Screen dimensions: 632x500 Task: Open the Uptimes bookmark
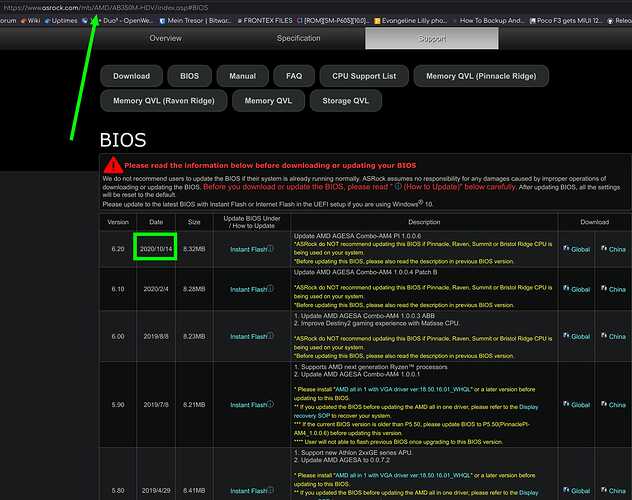61,20
